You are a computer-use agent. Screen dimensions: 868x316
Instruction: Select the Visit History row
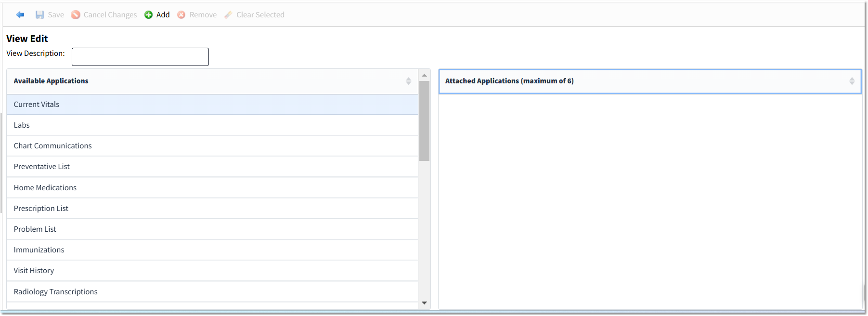tap(212, 271)
